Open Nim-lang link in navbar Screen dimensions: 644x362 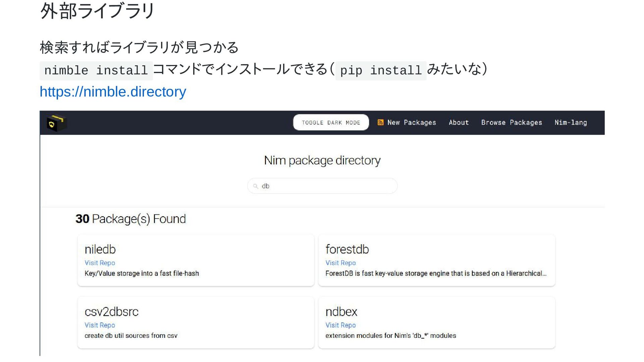[x=571, y=123]
